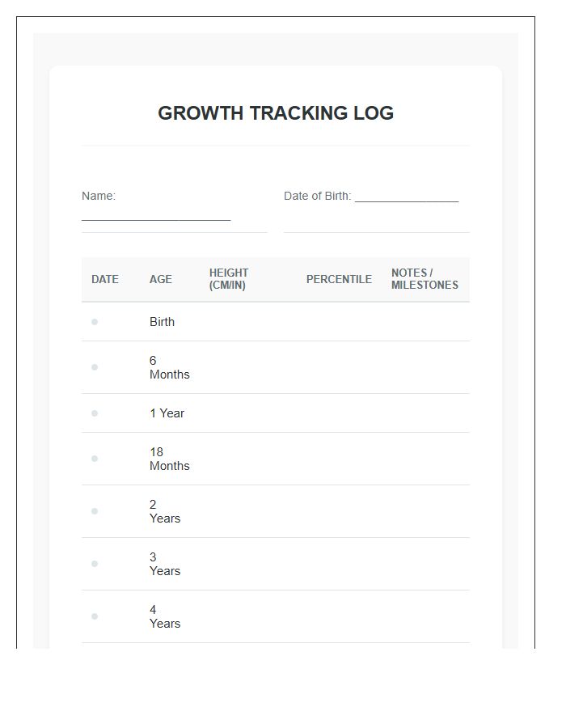Image resolution: width=566 pixels, height=728 pixels.
Task: Select the HEIGHT (CM/IN) column header
Action: coord(229,279)
